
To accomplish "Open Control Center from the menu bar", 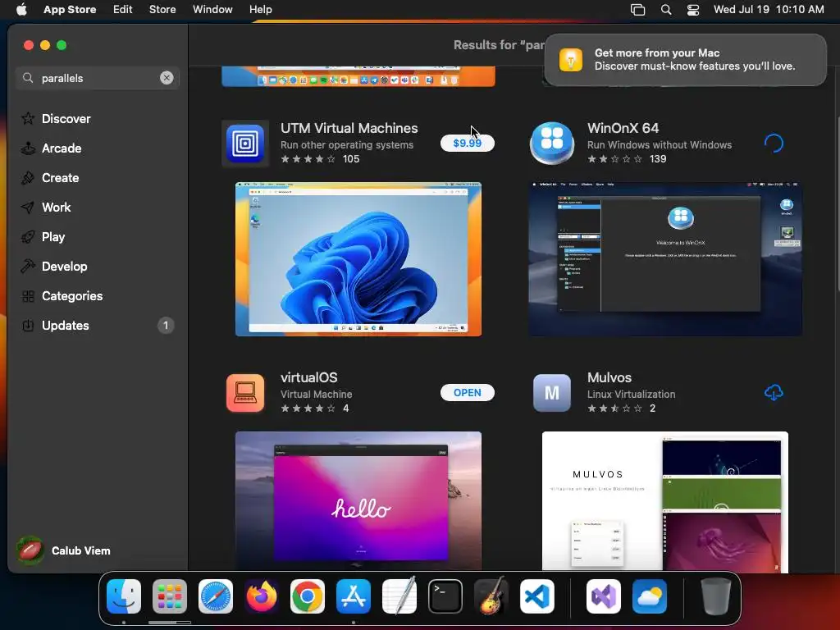I will pos(693,10).
